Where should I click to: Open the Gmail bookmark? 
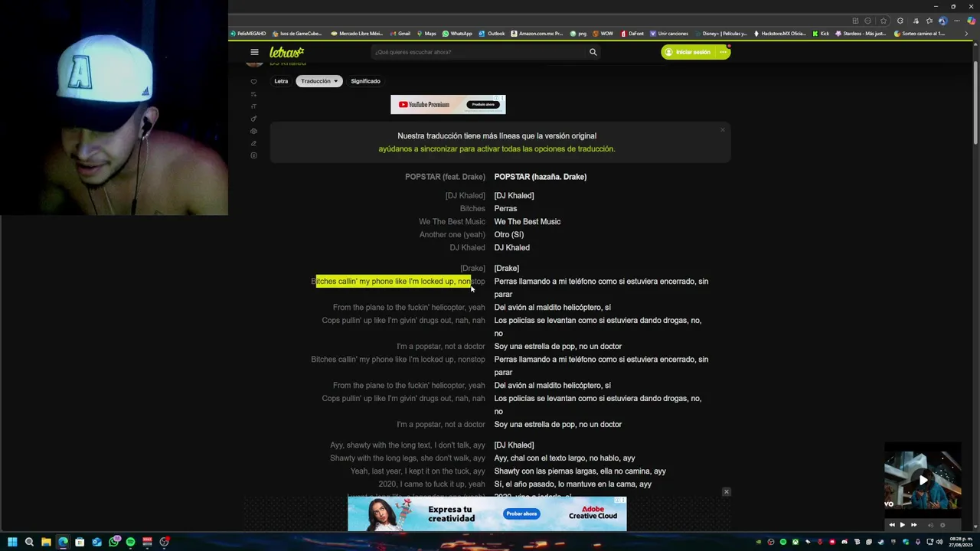tap(400, 34)
